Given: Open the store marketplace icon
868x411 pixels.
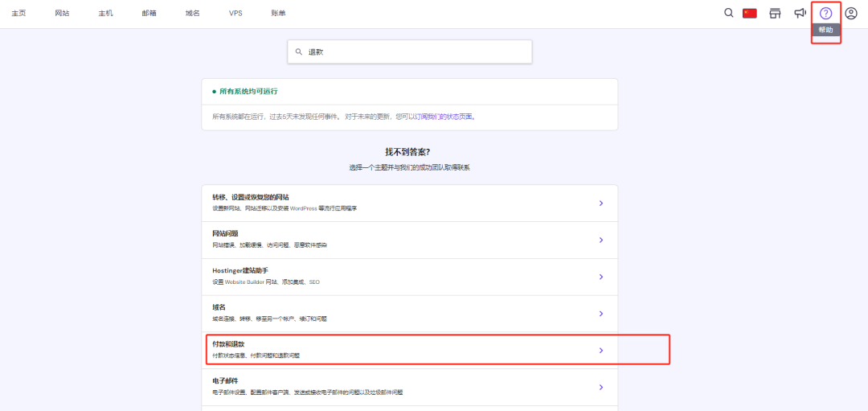Looking at the screenshot, I should 776,13.
